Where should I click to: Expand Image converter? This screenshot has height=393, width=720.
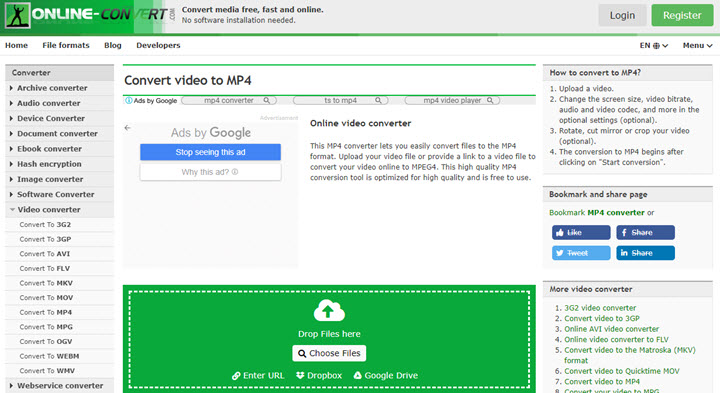(x=60, y=179)
